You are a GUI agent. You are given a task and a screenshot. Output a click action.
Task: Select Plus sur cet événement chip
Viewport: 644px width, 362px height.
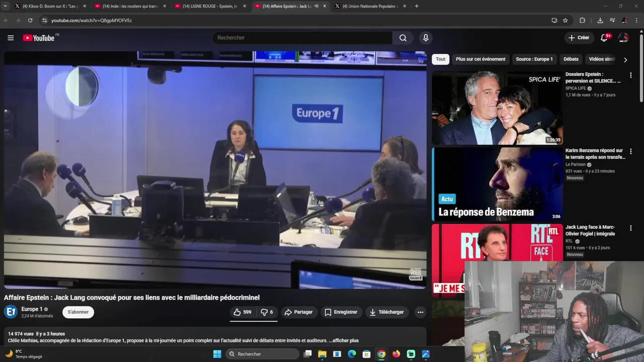tap(480, 59)
